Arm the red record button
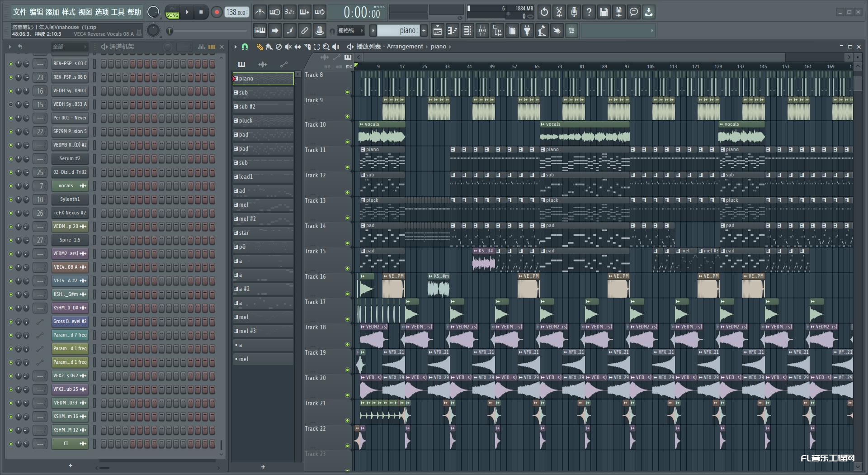This screenshot has width=868, height=475. click(x=217, y=12)
